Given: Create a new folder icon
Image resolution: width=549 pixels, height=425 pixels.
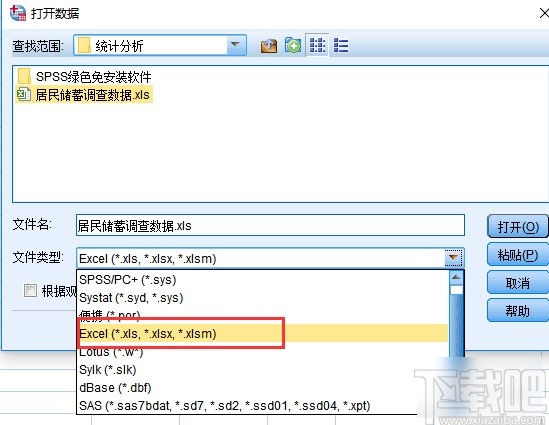Looking at the screenshot, I should [x=293, y=45].
